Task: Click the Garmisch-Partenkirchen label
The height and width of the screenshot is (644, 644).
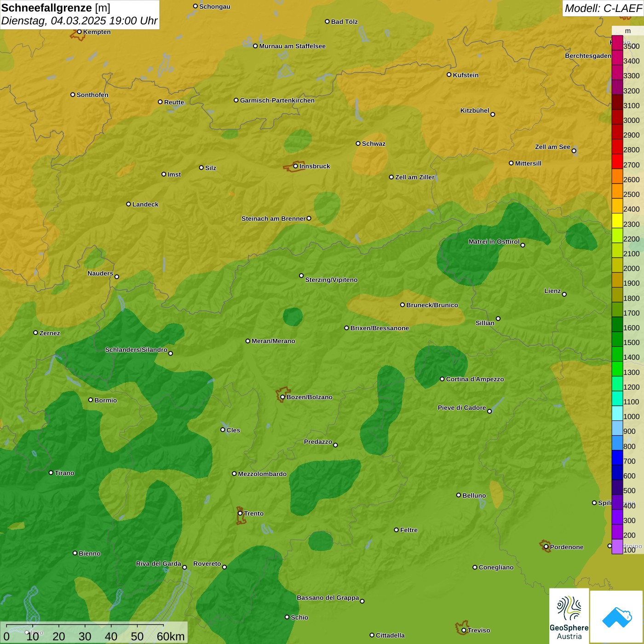Action: tap(277, 100)
